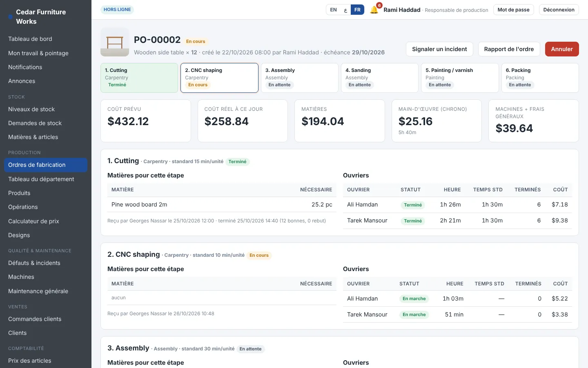Switch language to Arabic (ع)
The height and width of the screenshot is (368, 588).
point(345,10)
